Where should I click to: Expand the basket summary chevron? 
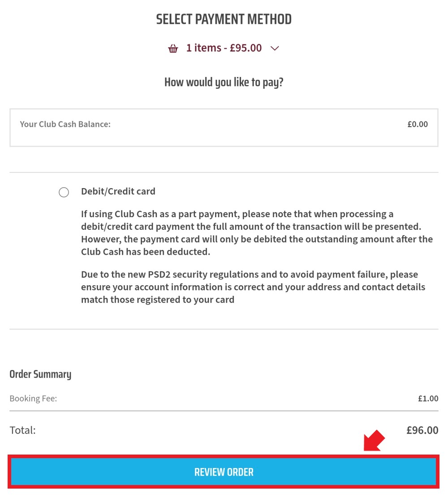click(275, 48)
